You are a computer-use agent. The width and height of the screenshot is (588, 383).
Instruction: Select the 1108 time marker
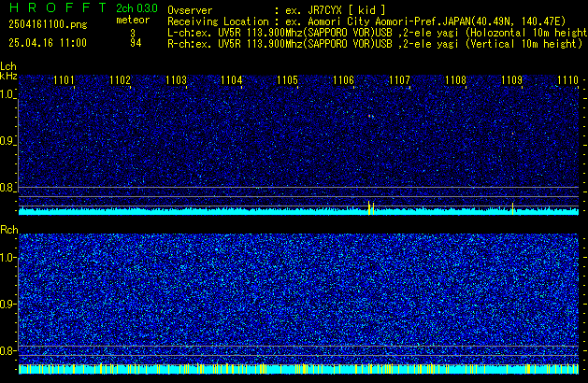(455, 80)
